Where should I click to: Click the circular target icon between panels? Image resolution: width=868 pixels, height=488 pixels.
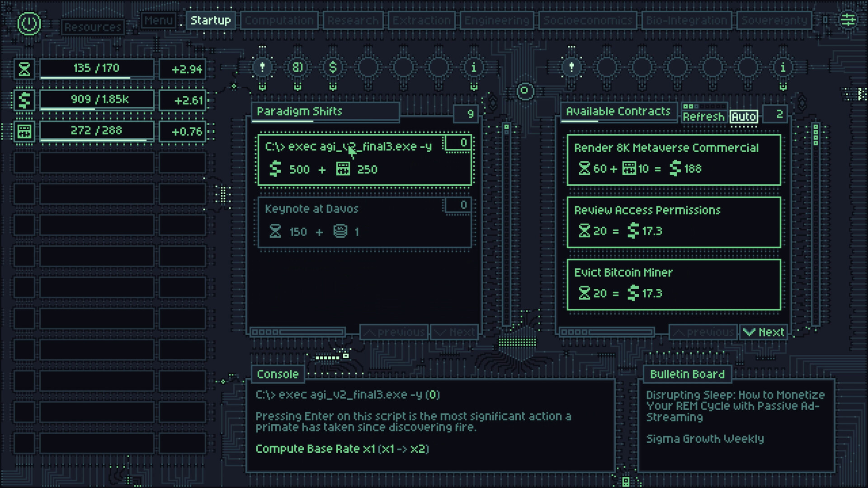(524, 91)
